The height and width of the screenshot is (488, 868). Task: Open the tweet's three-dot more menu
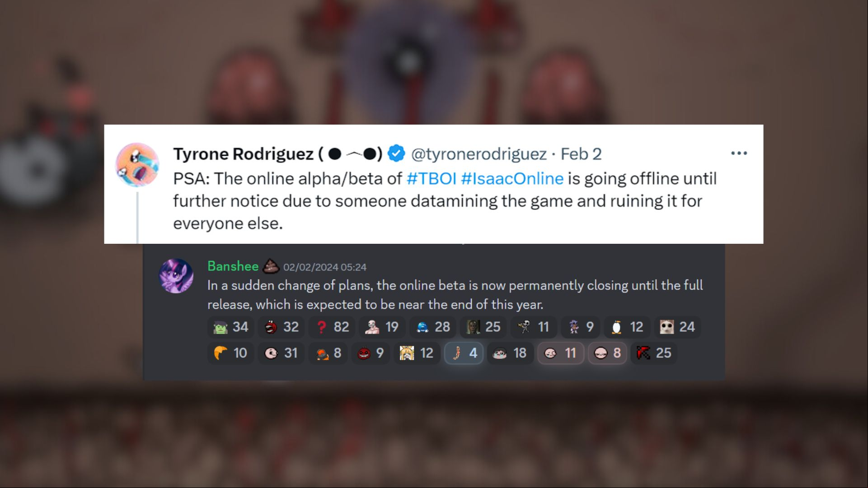point(739,153)
